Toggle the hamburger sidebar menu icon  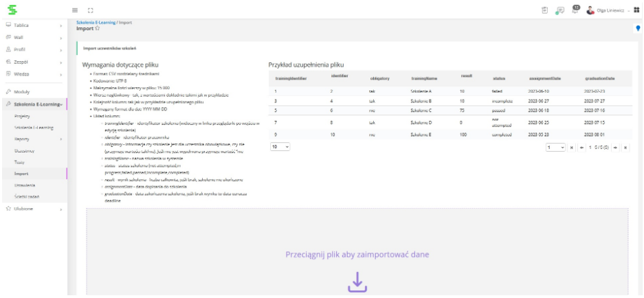[75, 10]
